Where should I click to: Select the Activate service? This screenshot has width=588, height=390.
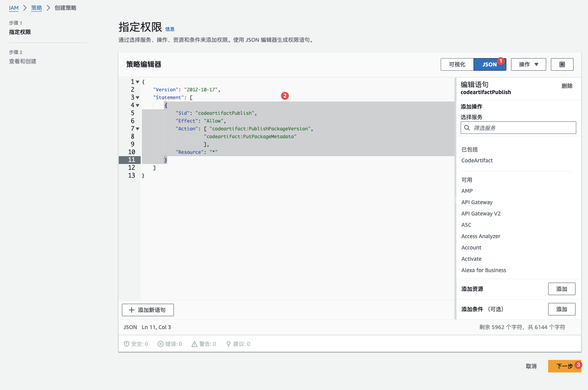tap(472, 259)
